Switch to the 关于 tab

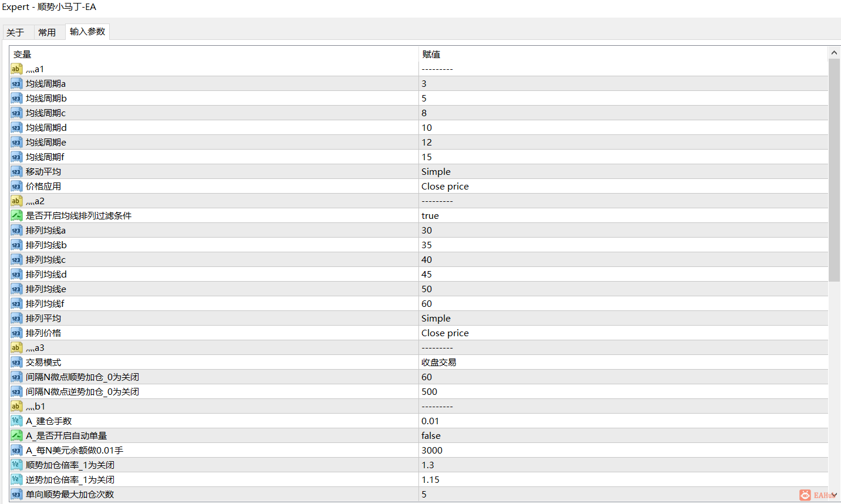pos(15,32)
